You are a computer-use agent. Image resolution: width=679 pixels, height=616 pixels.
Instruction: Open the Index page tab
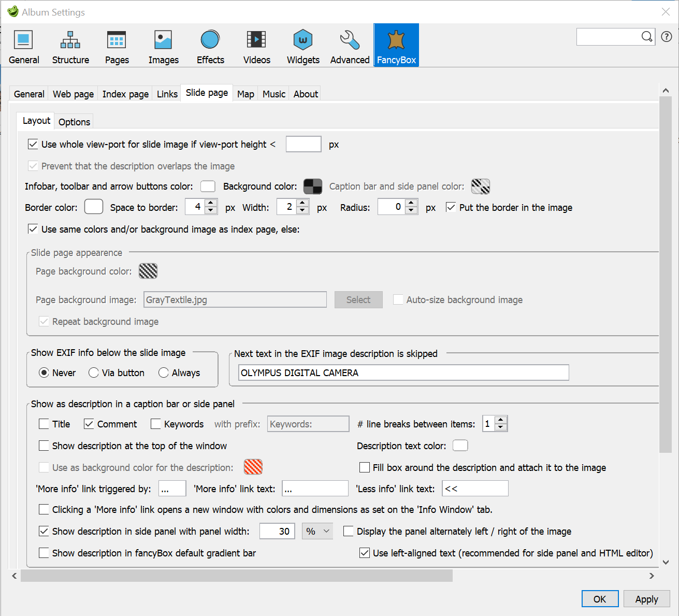[x=125, y=94]
